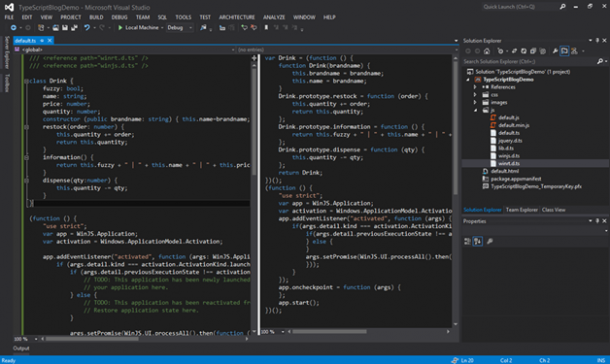Click Properties wrench icon in Solution Explorer
Screen dimensions: 610x364
[x=555, y=51]
